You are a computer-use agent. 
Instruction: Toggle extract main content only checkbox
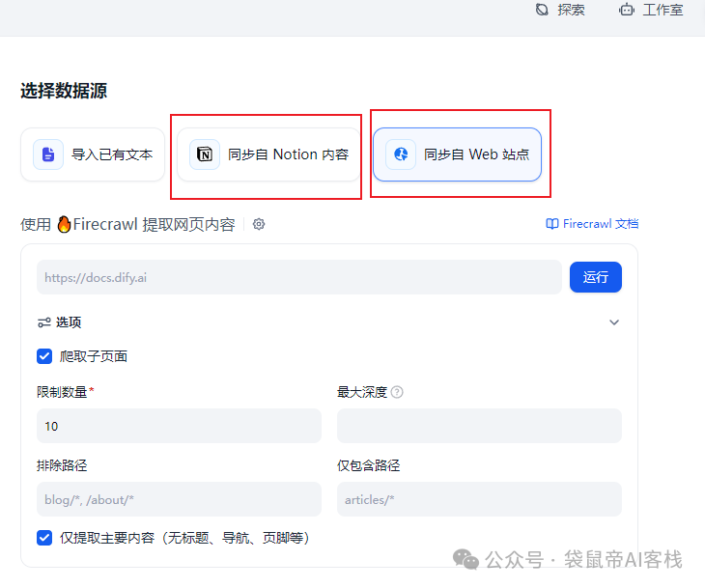[44, 538]
